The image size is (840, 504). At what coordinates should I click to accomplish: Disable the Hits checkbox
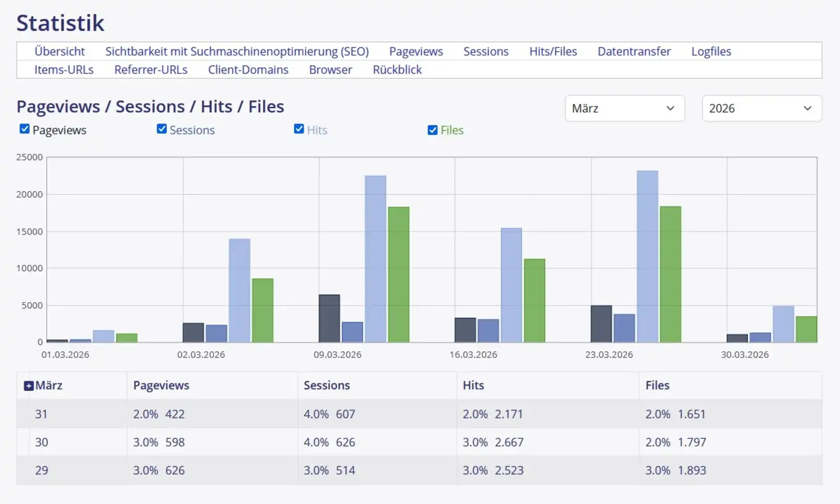[x=299, y=129]
